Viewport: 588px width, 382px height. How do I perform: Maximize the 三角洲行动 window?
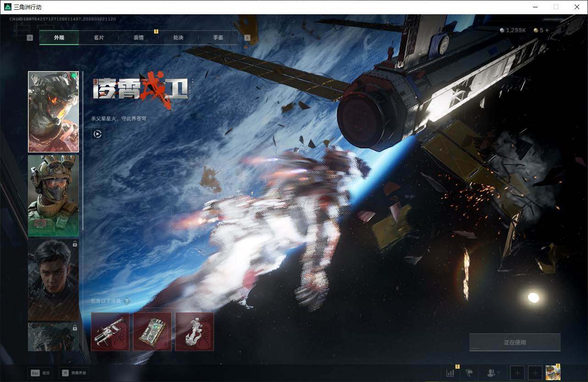click(x=556, y=7)
